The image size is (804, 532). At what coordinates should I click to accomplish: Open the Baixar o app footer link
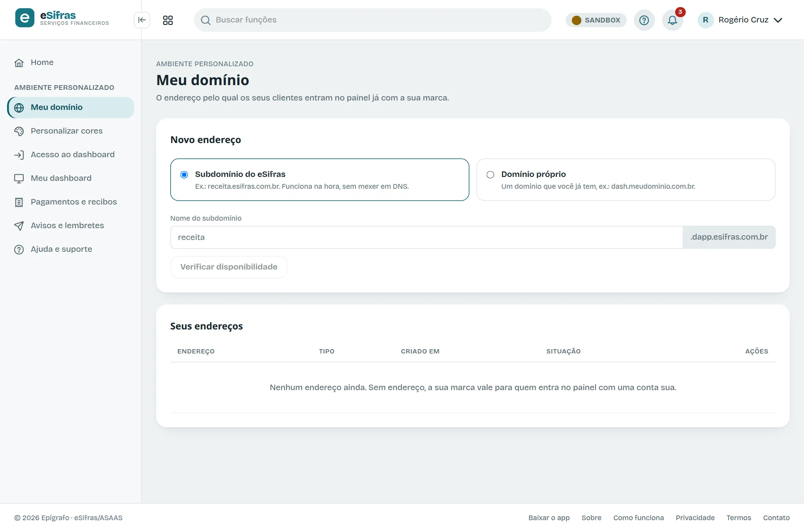tap(549, 518)
